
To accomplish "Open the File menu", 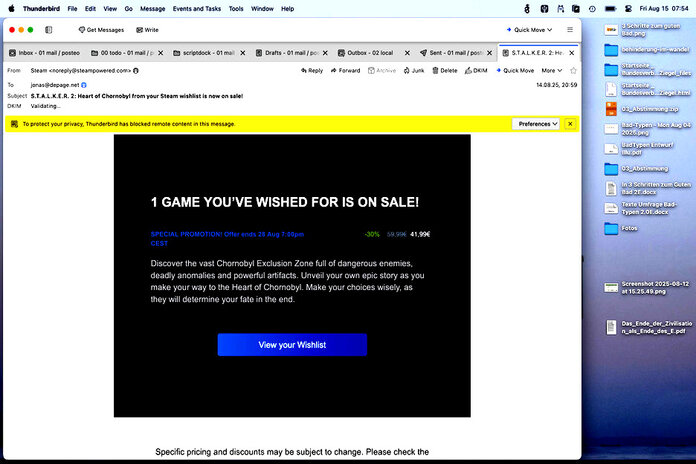I will click(x=72, y=8).
